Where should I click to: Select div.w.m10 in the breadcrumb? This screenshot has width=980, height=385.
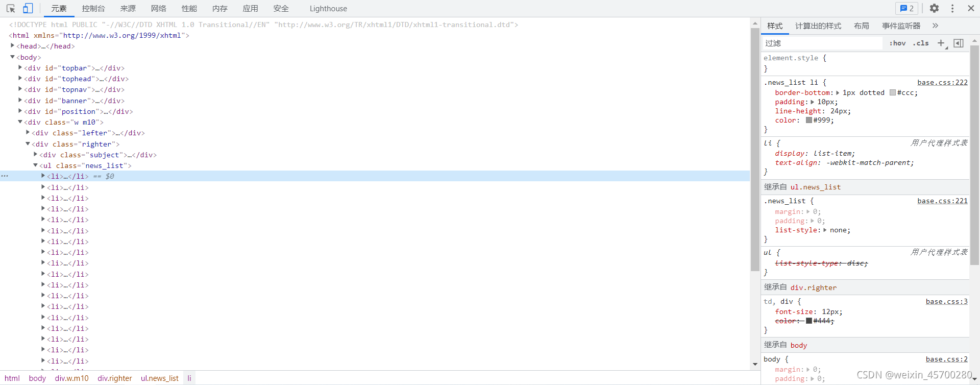pyautogui.click(x=72, y=378)
